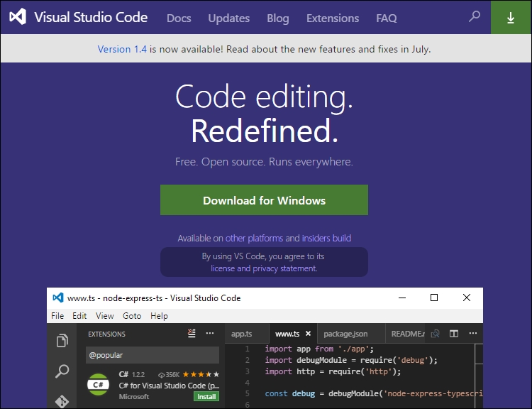Open the Goto menu in VS Code
Screen dimensions: 532x409
point(132,316)
